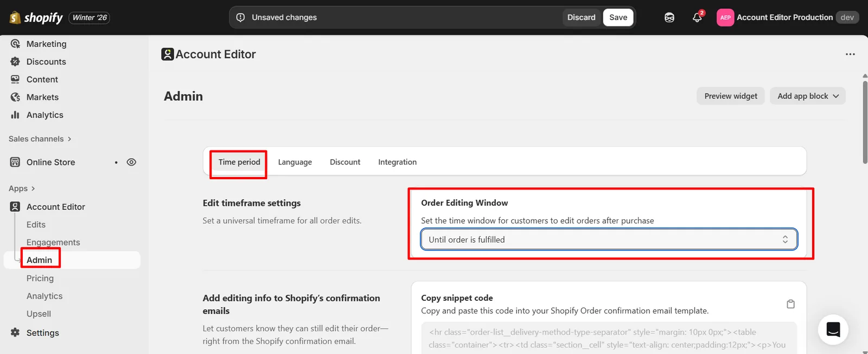Open Analytics under Account Editor
The image size is (868, 354).
pos(44,296)
